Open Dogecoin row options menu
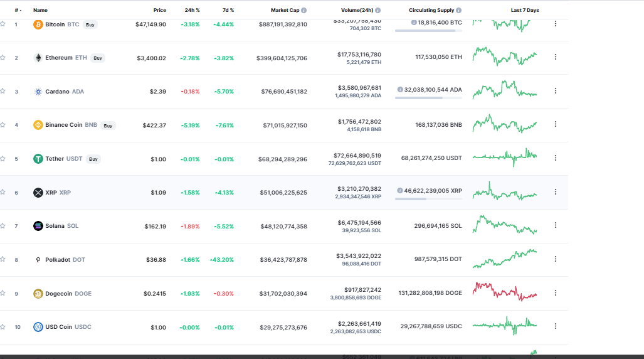Viewport: 644px width, 359px height. coord(556,293)
